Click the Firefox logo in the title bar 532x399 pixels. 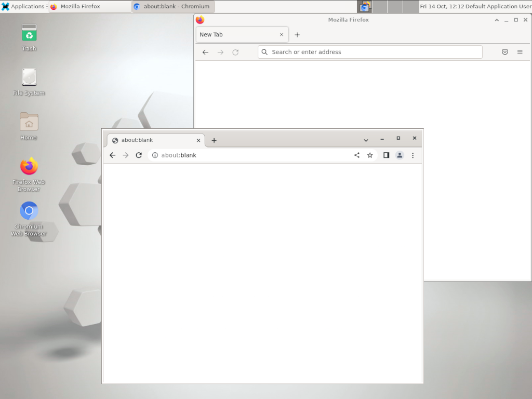pyautogui.click(x=200, y=20)
